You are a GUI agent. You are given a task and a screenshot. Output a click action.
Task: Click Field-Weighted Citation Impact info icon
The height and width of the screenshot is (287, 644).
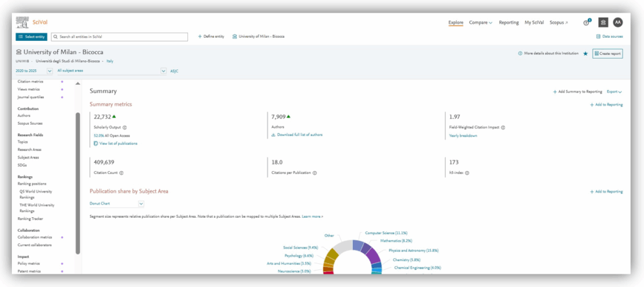[503, 128]
